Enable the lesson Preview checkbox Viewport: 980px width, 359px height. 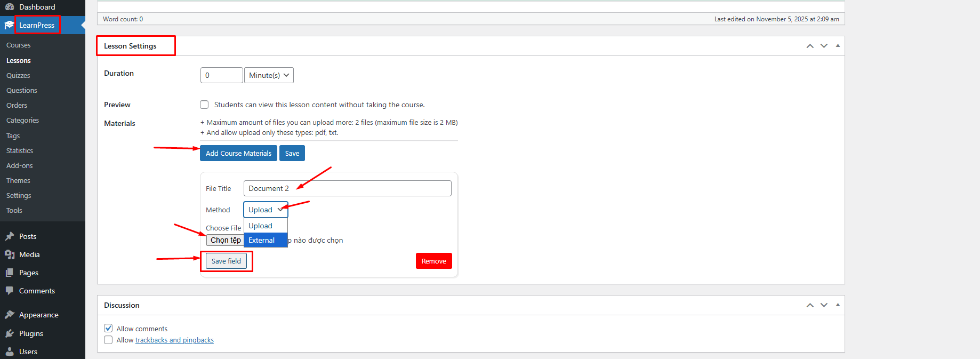pyautogui.click(x=204, y=105)
